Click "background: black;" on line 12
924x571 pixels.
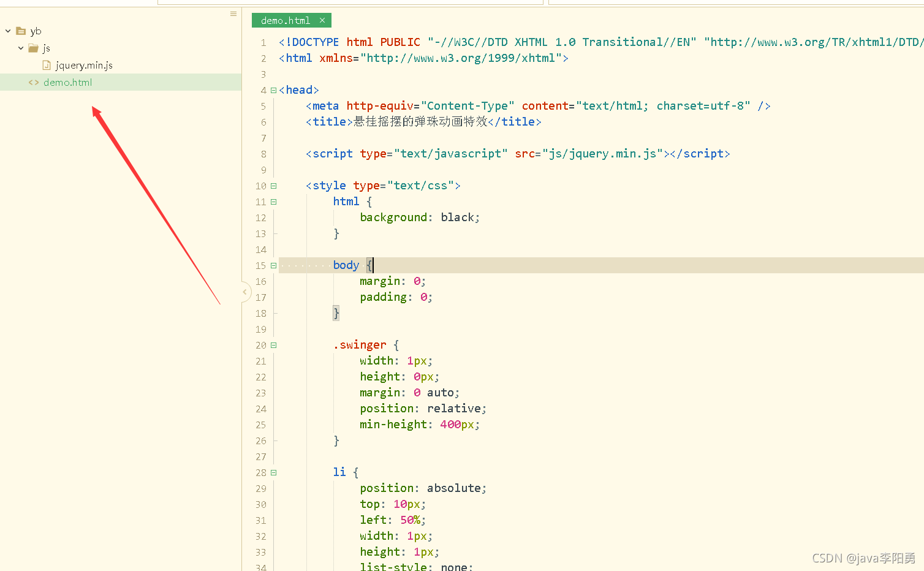point(420,217)
